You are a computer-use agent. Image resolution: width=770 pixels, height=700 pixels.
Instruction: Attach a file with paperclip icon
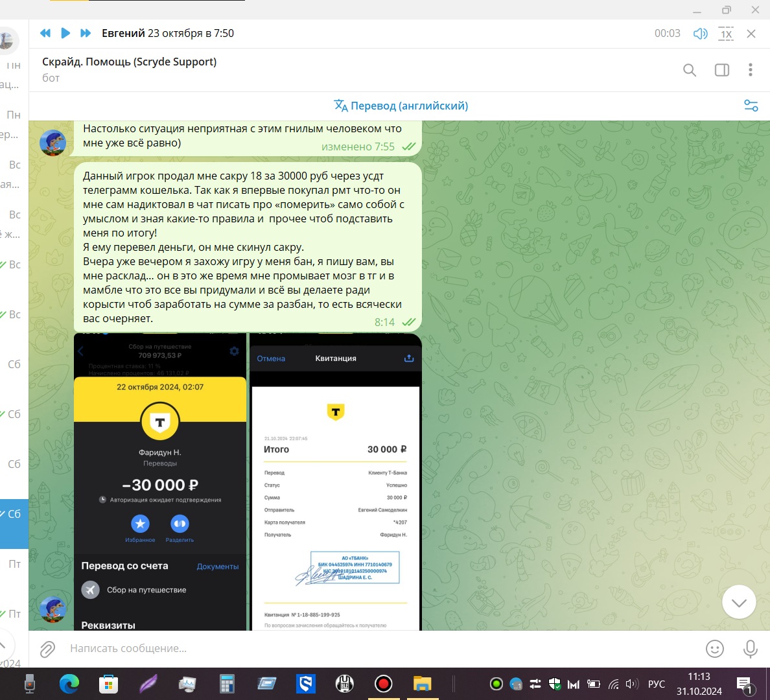tap(47, 649)
